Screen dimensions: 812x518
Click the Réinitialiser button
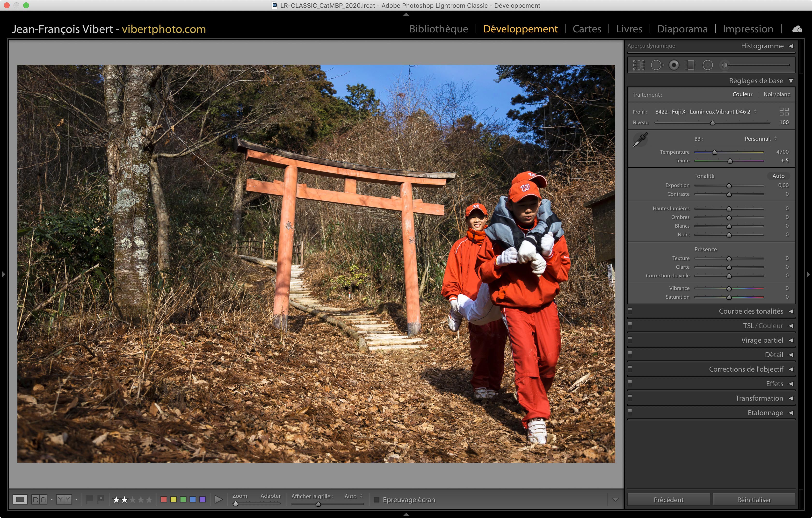point(754,499)
